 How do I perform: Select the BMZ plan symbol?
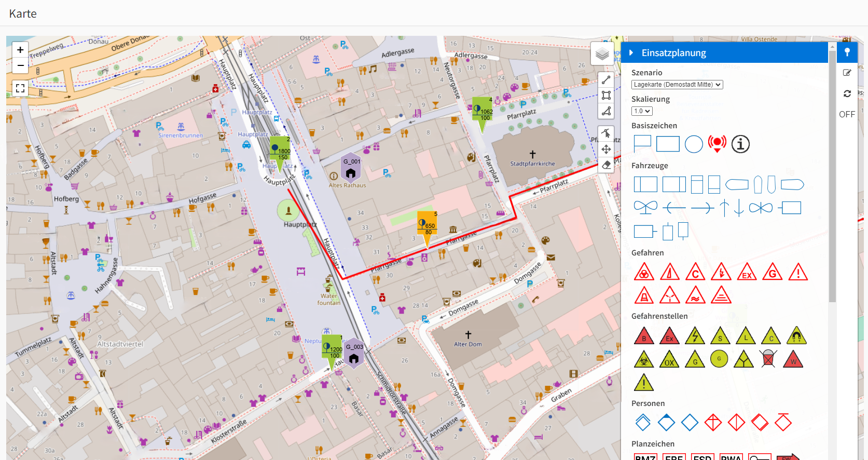pos(645,457)
